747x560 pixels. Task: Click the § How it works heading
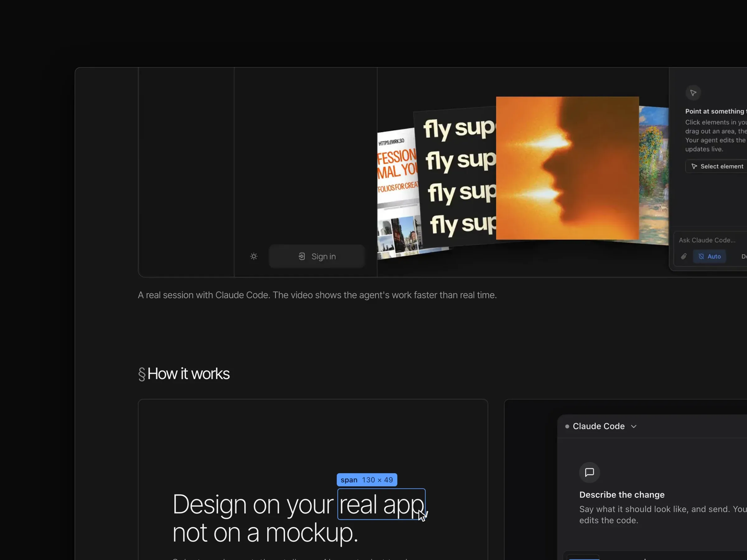tap(184, 374)
